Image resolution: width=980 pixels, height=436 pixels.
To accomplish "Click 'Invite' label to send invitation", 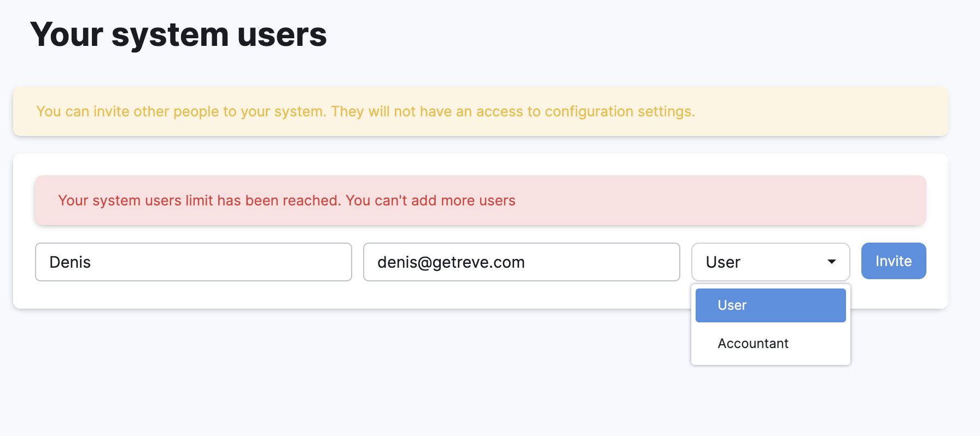I will pyautogui.click(x=893, y=261).
